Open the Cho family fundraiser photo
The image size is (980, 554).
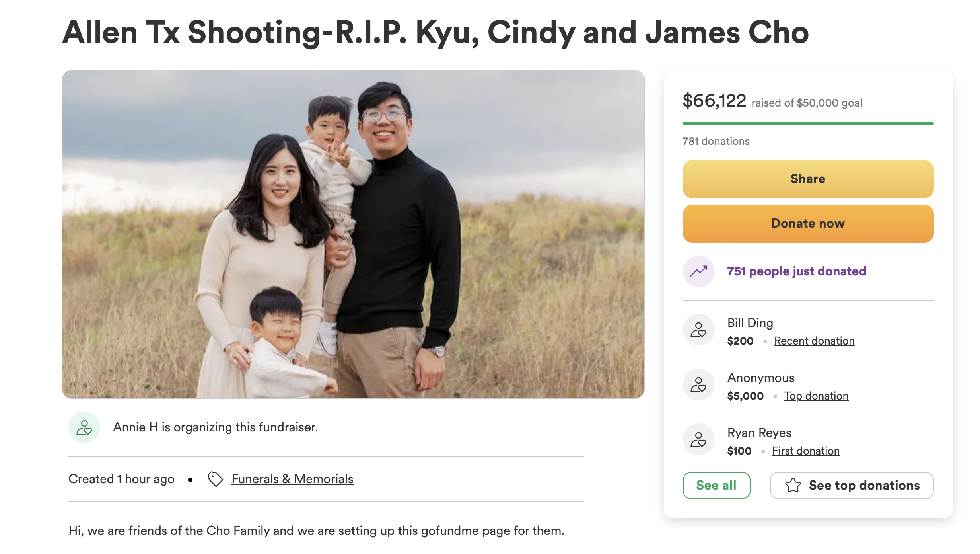point(353,234)
